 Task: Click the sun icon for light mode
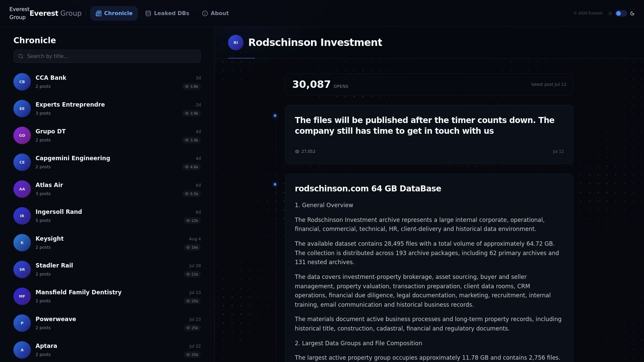click(x=610, y=13)
